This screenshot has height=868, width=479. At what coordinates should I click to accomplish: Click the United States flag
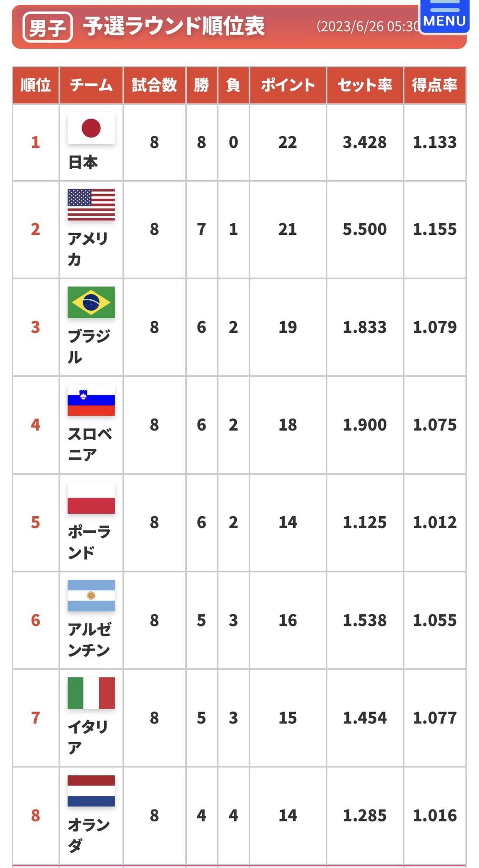pyautogui.click(x=91, y=205)
